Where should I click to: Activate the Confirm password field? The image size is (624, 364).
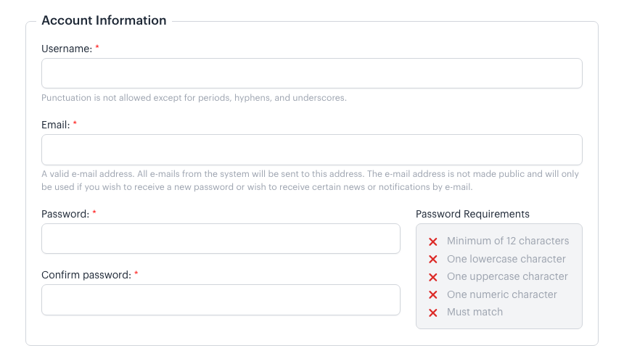(221, 299)
